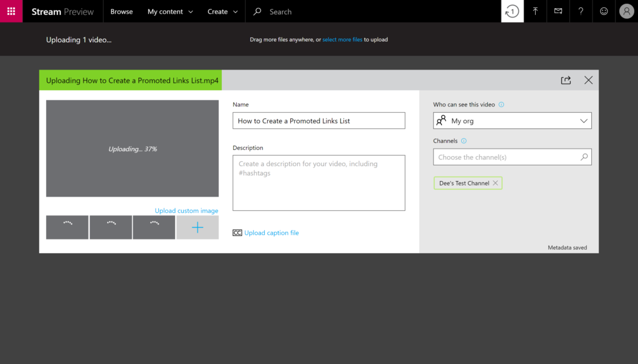Viewport: 638px width, 364px height.
Task: Click the select more files link
Action: (342, 39)
